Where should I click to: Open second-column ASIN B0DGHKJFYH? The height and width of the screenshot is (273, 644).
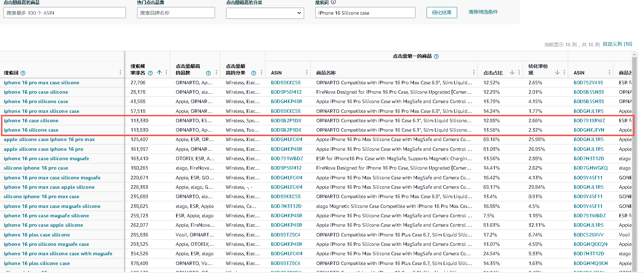(589, 130)
